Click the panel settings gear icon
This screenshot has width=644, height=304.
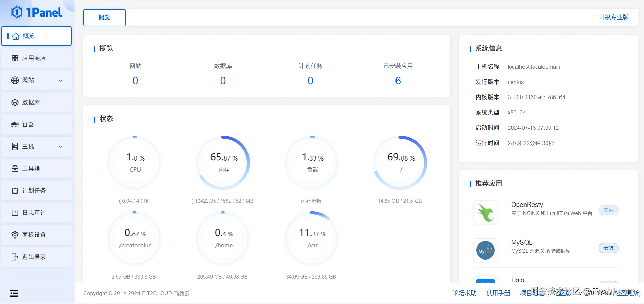click(15, 235)
